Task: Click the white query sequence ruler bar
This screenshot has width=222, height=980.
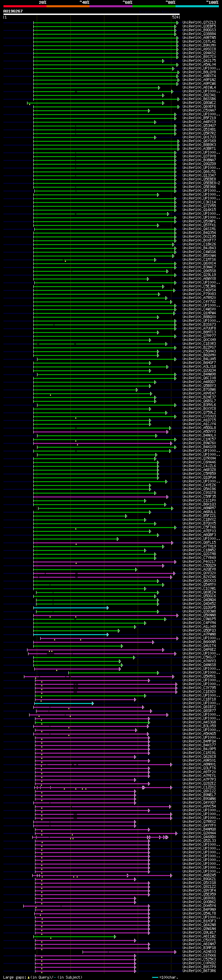Action: tap(92, 14)
